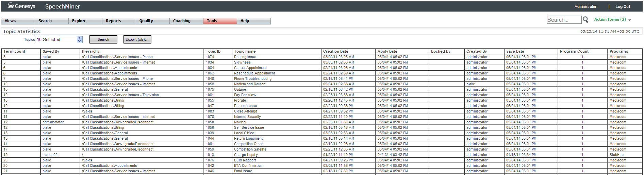The width and height of the screenshot is (644, 175).
Task: Open the Explore menu
Action: point(85,21)
